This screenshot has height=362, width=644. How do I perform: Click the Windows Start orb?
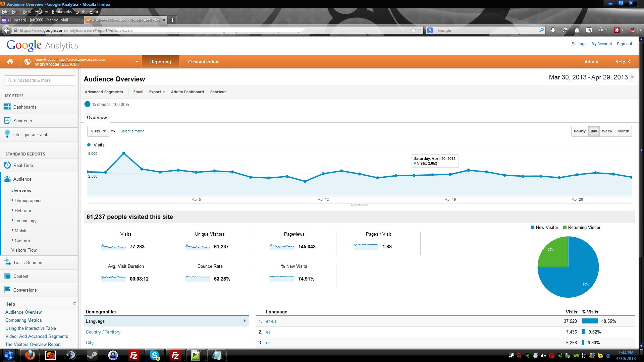pyautogui.click(x=9, y=355)
